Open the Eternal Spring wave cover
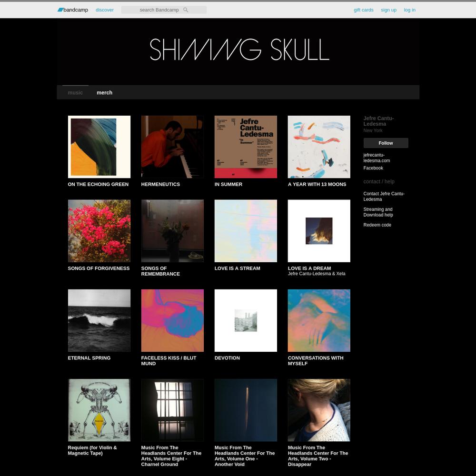The width and height of the screenshot is (476, 476). 99,320
